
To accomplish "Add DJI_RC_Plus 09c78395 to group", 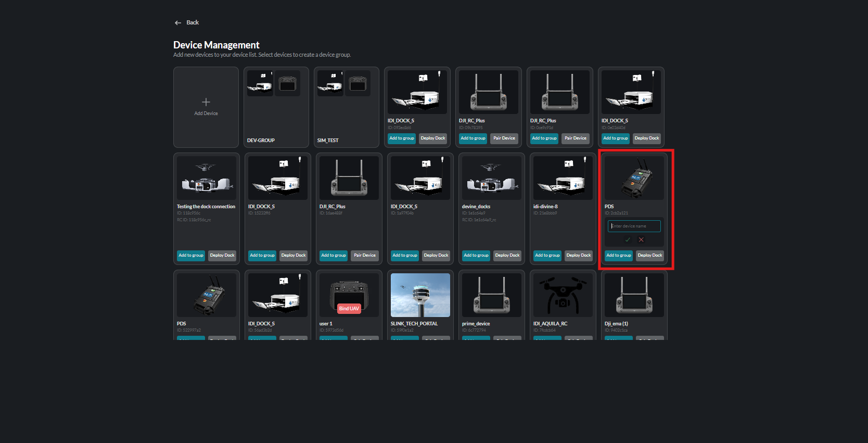I will click(473, 138).
